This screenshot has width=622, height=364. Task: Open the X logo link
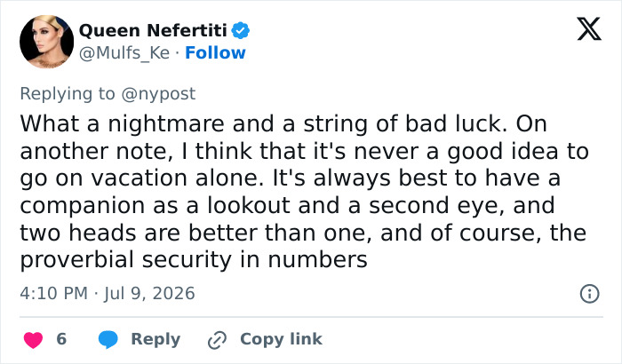589,29
